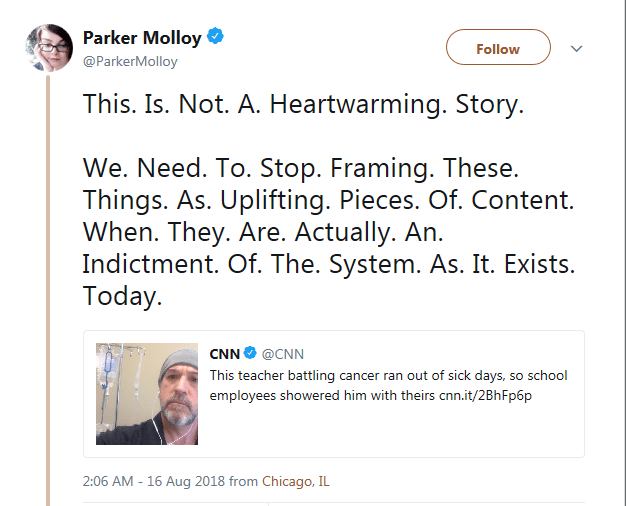626x506 pixels.
Task: Click the CNN account name in quoted tweet
Action: coord(224,354)
